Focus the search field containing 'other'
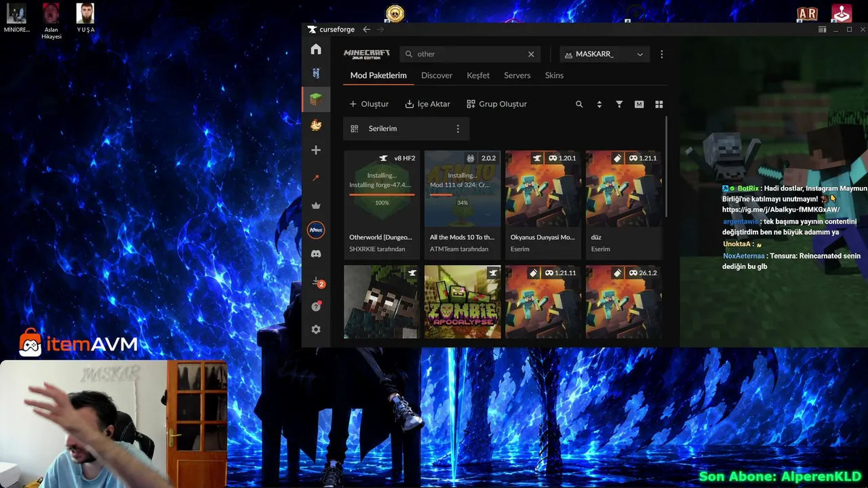Viewport: 868px width, 488px height. coord(470,54)
